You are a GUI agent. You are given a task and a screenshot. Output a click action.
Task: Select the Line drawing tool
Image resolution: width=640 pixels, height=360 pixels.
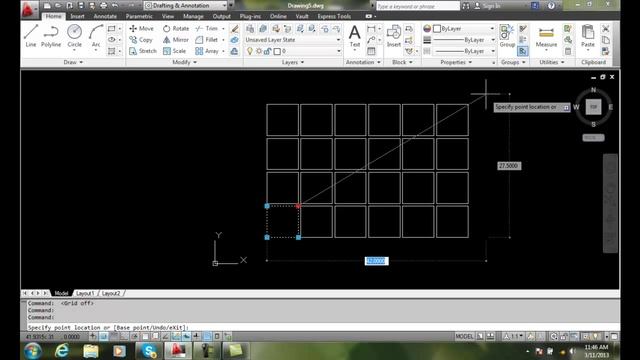(31, 36)
